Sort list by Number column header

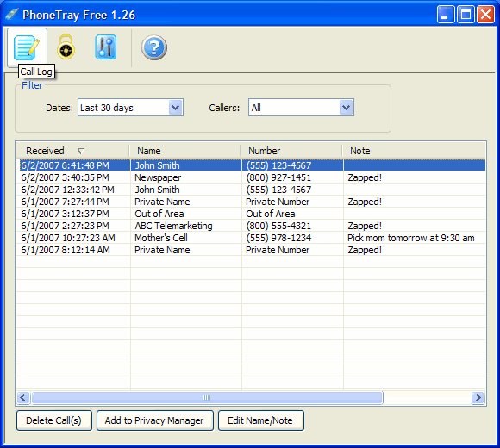click(291, 151)
